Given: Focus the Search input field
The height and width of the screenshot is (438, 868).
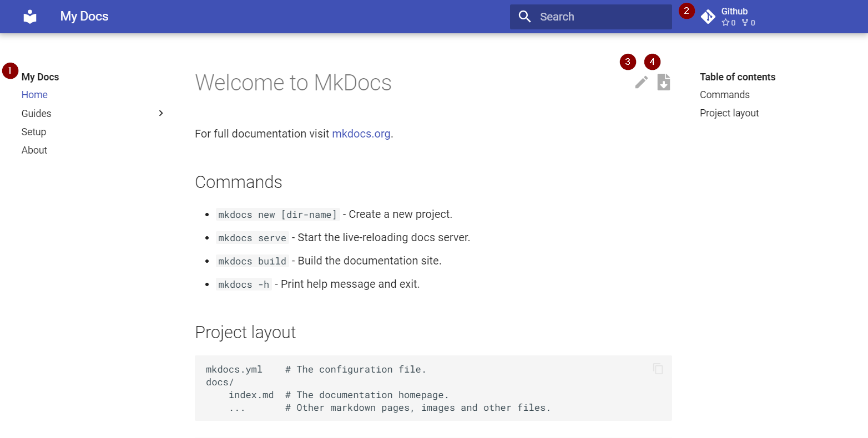Looking at the screenshot, I should (x=591, y=17).
